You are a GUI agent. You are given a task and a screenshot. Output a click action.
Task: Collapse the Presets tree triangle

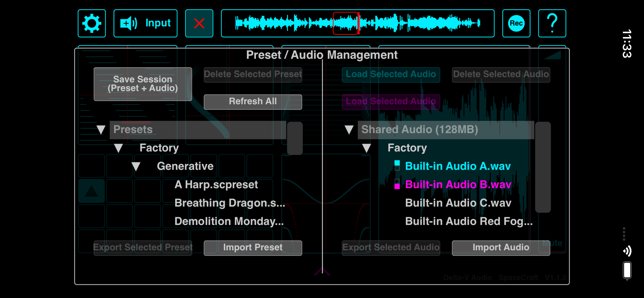[101, 130]
